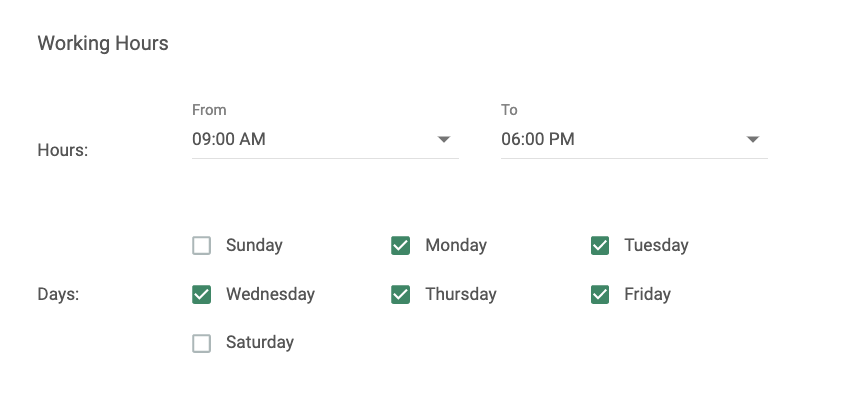This screenshot has height=418, width=862.
Task: Select the Friday label text
Action: 647,294
